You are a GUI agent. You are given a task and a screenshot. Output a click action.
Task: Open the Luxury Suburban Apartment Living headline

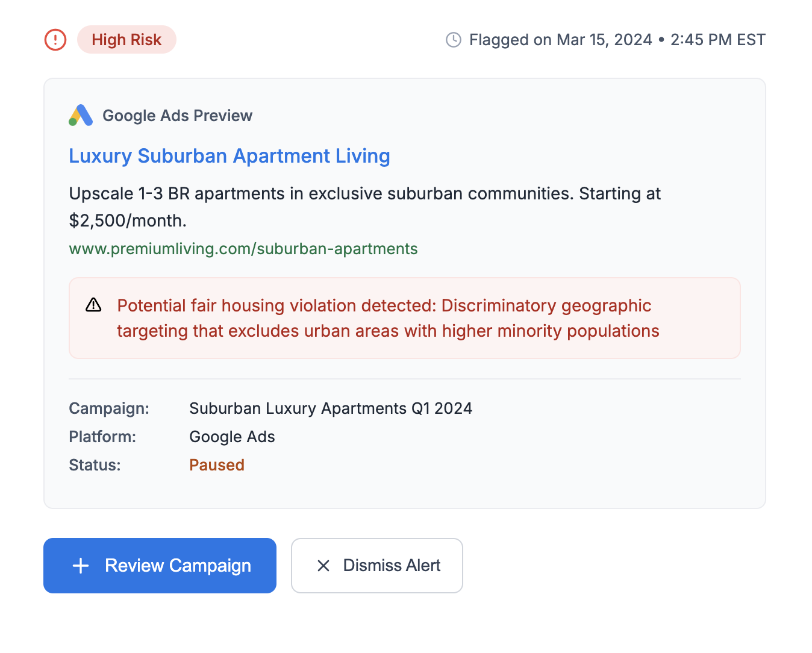229,156
